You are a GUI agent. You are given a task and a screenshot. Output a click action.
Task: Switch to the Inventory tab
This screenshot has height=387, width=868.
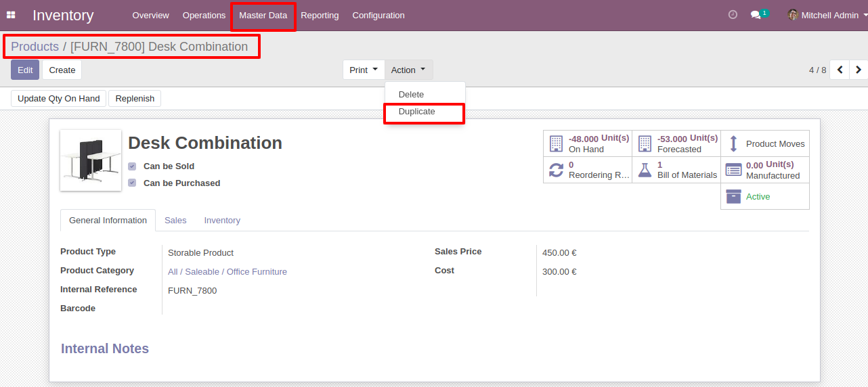(222, 221)
